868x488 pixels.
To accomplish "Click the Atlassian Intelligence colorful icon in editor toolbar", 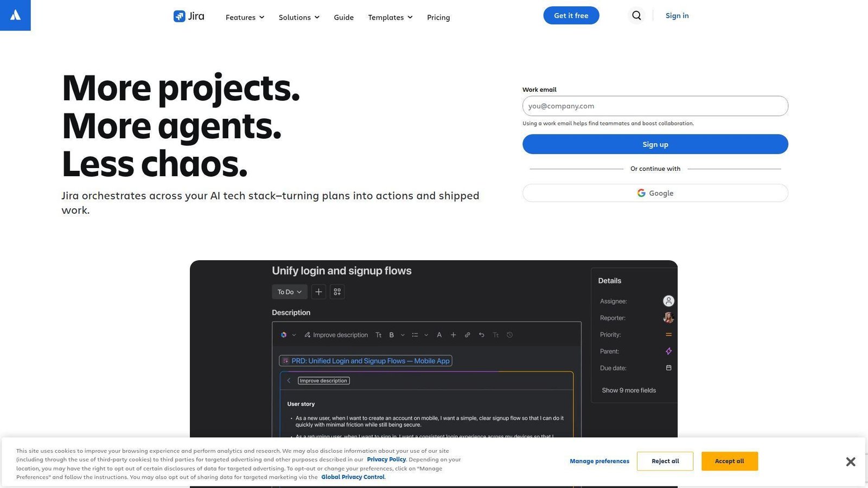I will pyautogui.click(x=284, y=335).
